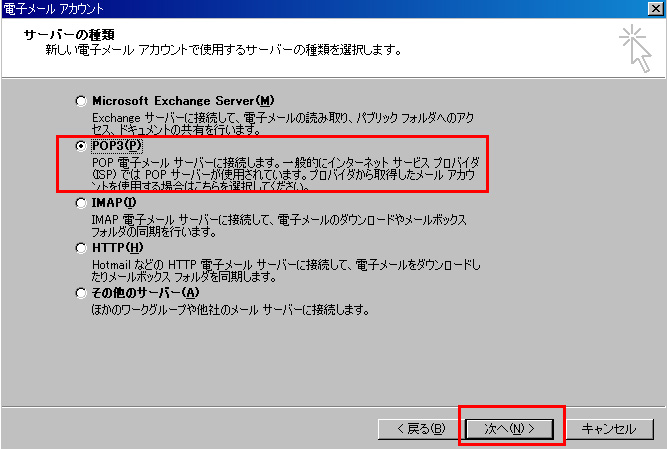Select the その他のサーバー(A) radio button

click(x=81, y=293)
